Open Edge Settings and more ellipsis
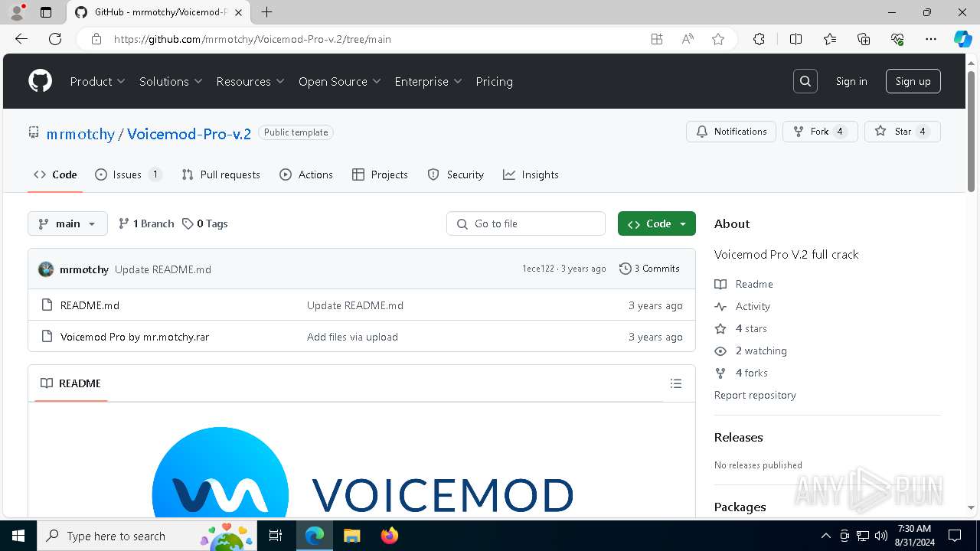 tap(931, 39)
